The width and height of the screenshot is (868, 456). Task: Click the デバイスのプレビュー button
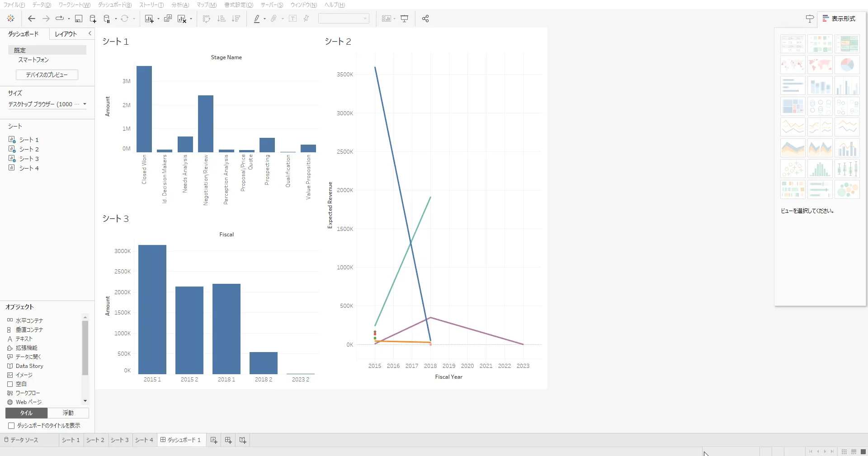click(46, 75)
